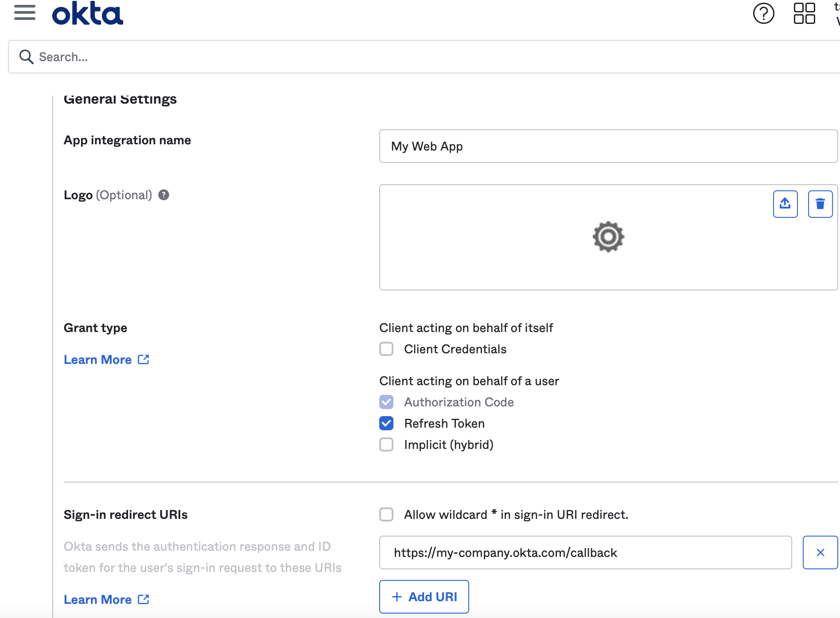
Task: Allow wildcard in sign-in URI redirect
Action: click(x=386, y=514)
